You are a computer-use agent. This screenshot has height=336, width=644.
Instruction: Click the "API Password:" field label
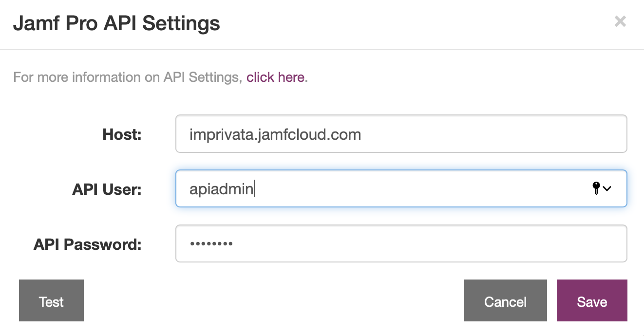click(x=87, y=244)
